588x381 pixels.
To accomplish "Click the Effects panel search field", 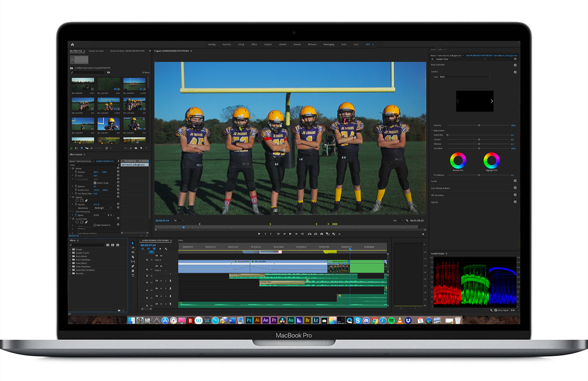I will 87,245.
